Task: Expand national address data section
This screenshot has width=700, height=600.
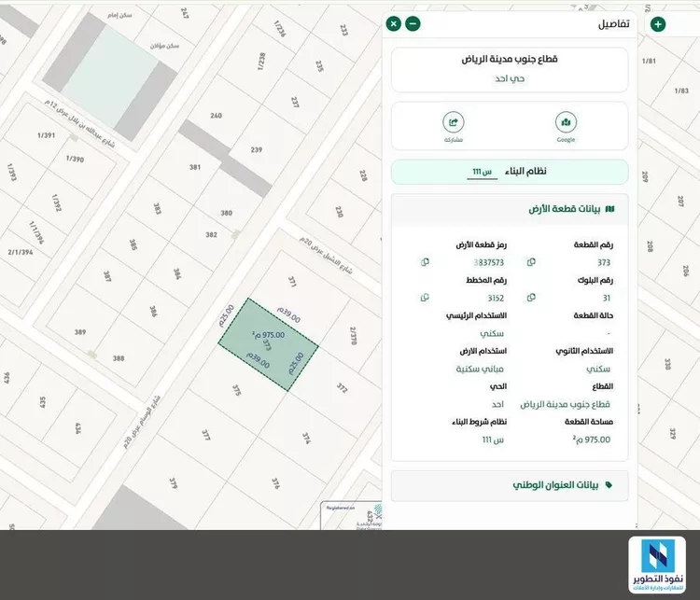Action: tap(510, 485)
